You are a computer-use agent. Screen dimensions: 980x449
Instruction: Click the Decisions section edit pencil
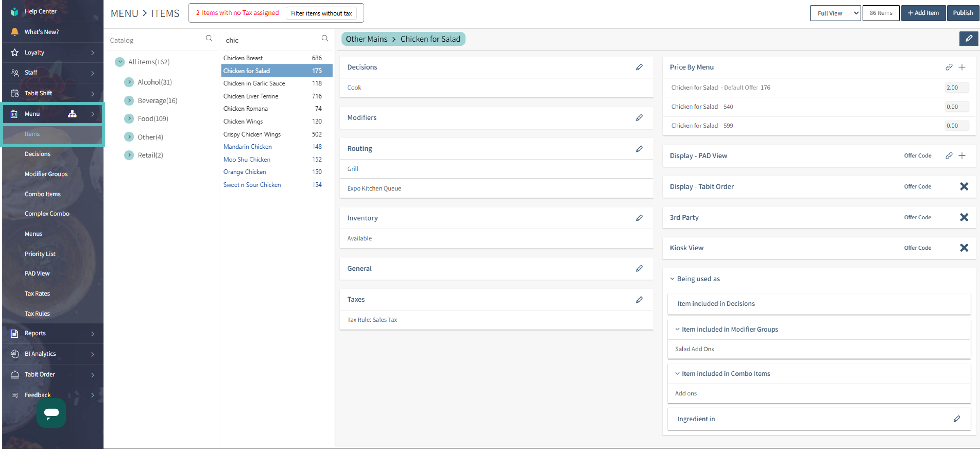[x=639, y=67]
